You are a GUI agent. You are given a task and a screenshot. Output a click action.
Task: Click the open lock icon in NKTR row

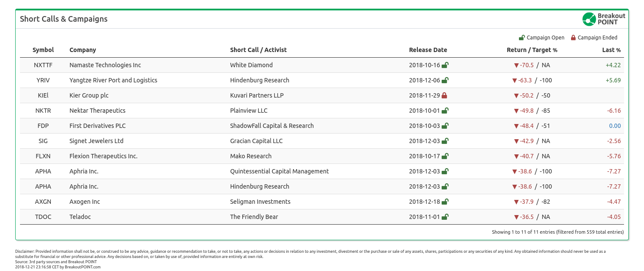coord(445,111)
